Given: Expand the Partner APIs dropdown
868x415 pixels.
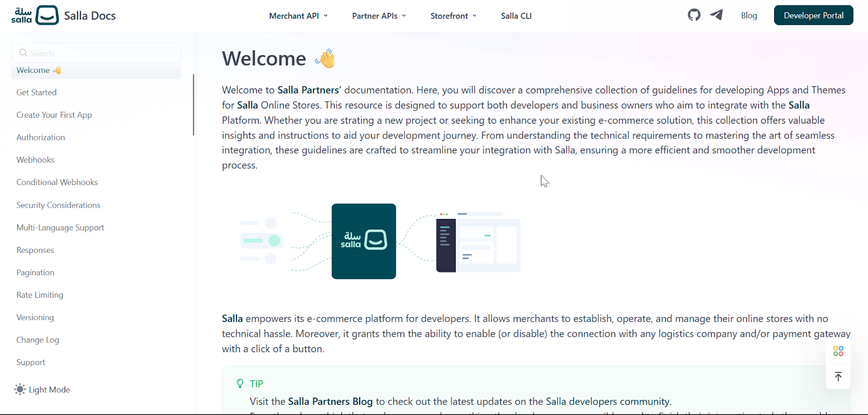Looking at the screenshot, I should [379, 16].
